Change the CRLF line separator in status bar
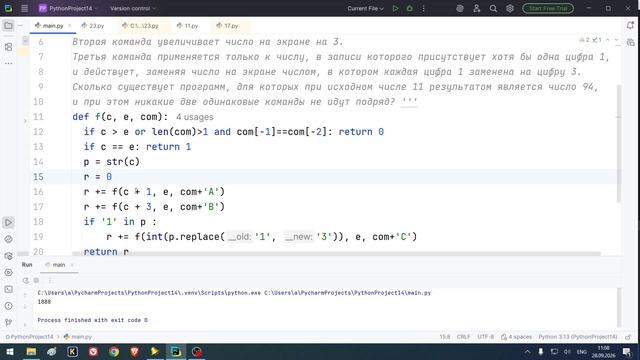Viewport: 640px width, 360px height. tap(463, 337)
